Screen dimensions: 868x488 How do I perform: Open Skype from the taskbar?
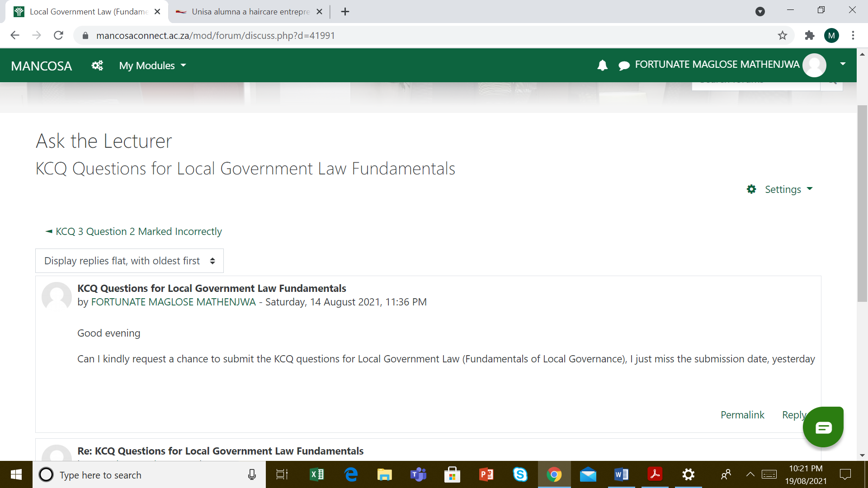click(x=520, y=474)
